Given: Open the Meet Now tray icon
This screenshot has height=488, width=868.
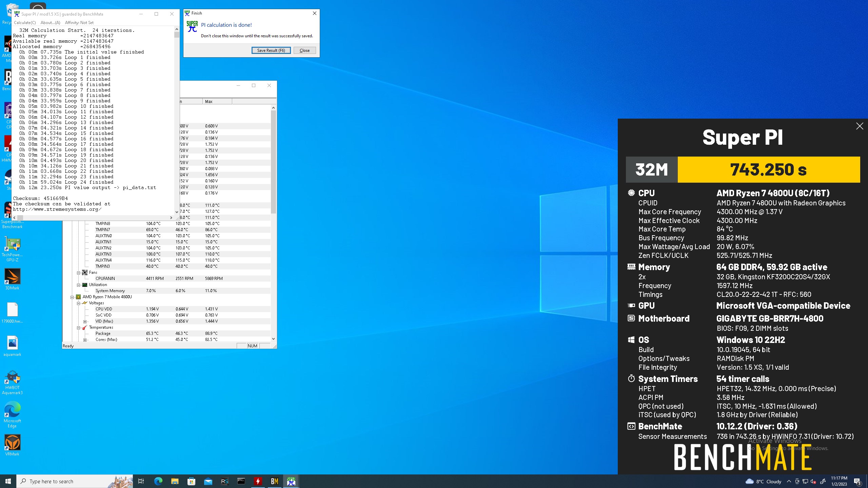Looking at the screenshot, I should click(x=797, y=482).
